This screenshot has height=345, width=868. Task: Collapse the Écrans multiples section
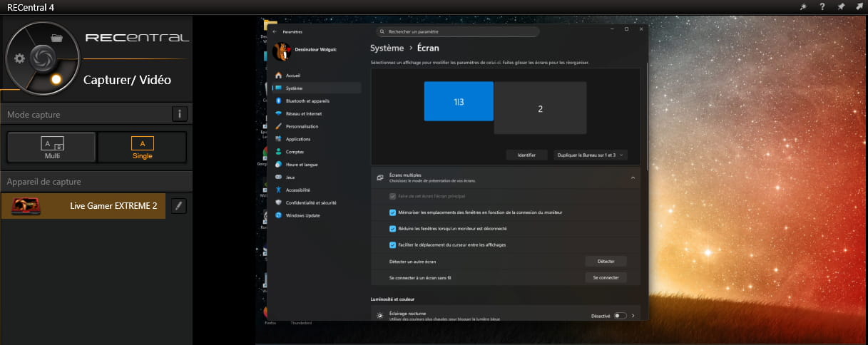coord(632,177)
